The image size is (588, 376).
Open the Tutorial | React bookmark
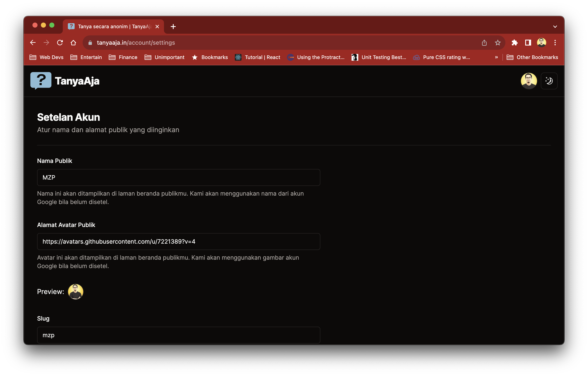coord(257,57)
